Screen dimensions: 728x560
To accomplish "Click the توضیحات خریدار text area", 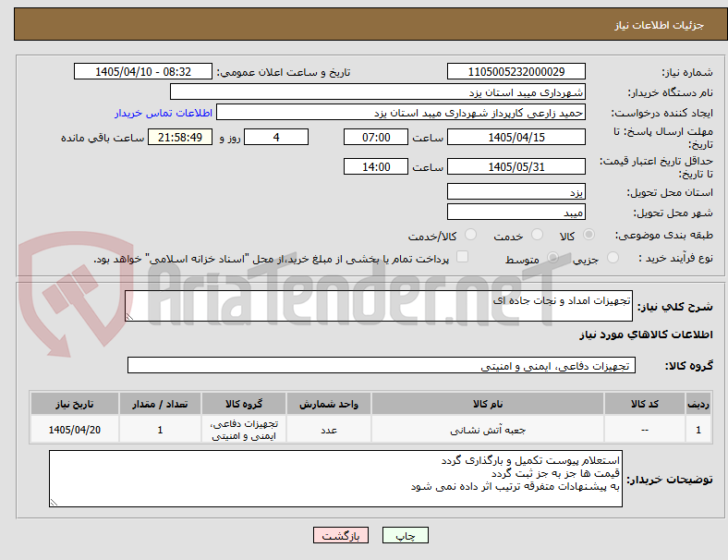I will [335, 479].
